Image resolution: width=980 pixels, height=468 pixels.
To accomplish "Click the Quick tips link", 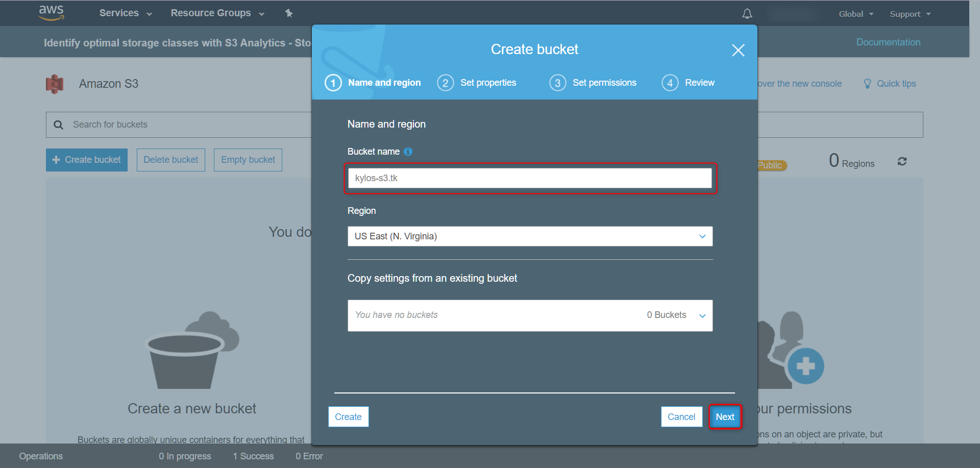I will click(896, 84).
